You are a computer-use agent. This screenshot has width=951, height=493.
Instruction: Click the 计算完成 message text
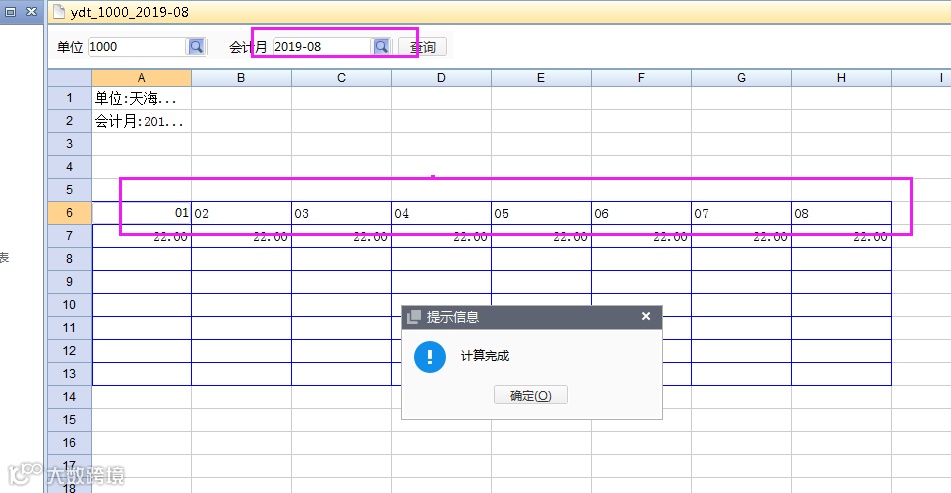point(485,356)
